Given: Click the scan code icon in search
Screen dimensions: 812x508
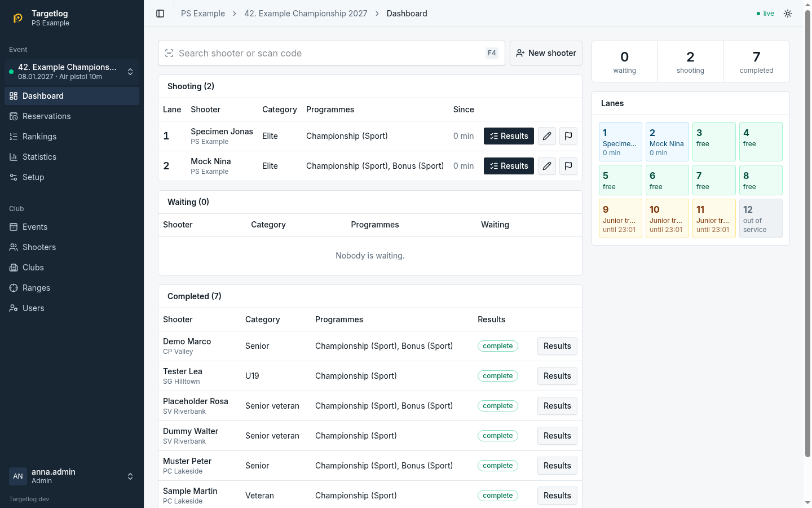Looking at the screenshot, I should pos(169,53).
